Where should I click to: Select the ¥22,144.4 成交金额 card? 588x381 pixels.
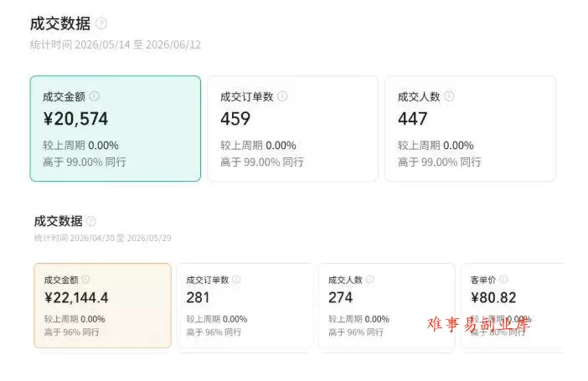pos(103,306)
